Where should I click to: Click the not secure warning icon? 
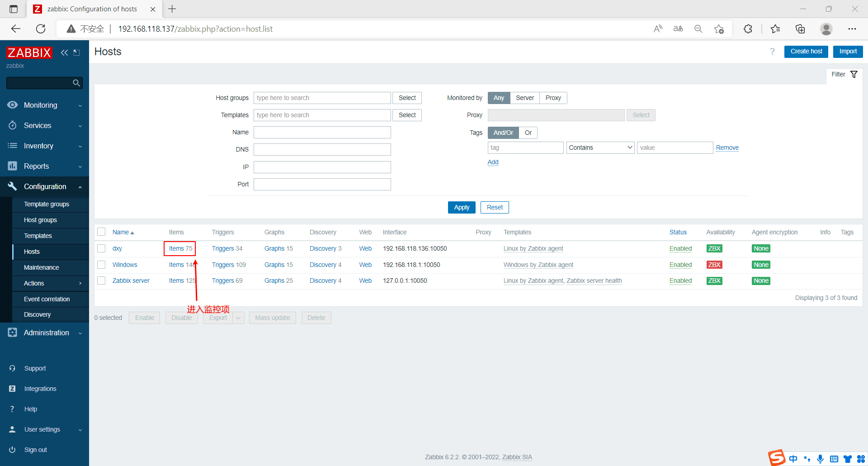coord(71,29)
